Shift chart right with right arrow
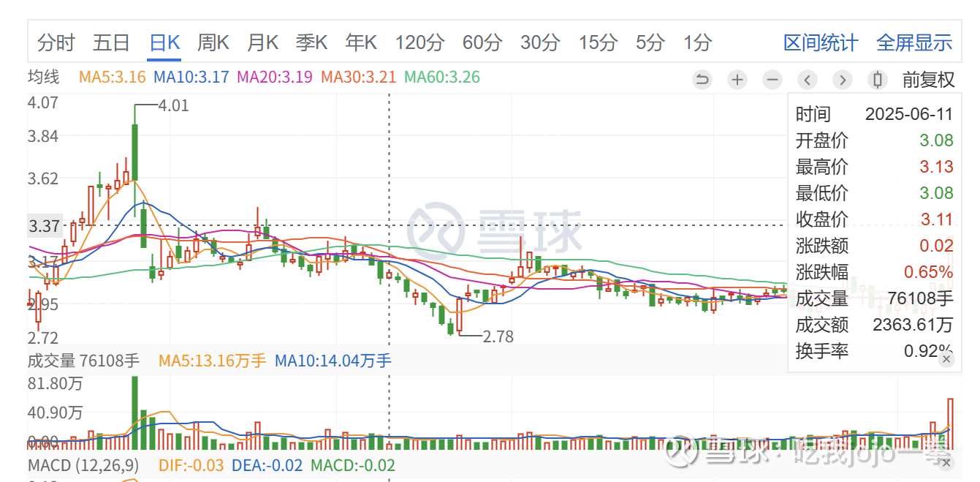980x482 pixels. pos(843,80)
